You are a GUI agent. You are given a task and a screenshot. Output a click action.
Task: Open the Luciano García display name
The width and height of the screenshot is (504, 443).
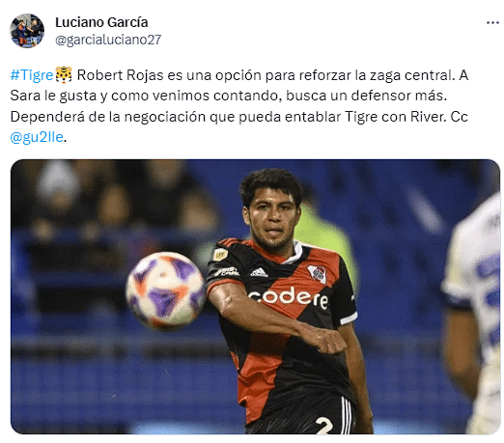tap(101, 22)
